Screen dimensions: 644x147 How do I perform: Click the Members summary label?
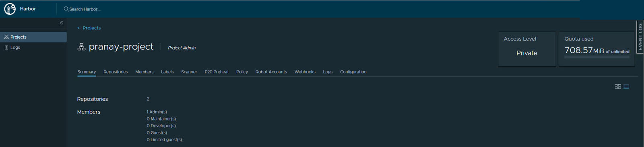[89, 112]
